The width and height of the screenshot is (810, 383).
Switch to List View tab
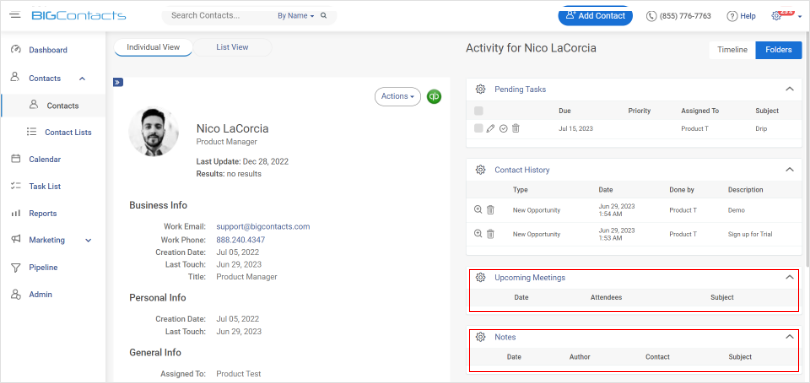[x=232, y=47]
